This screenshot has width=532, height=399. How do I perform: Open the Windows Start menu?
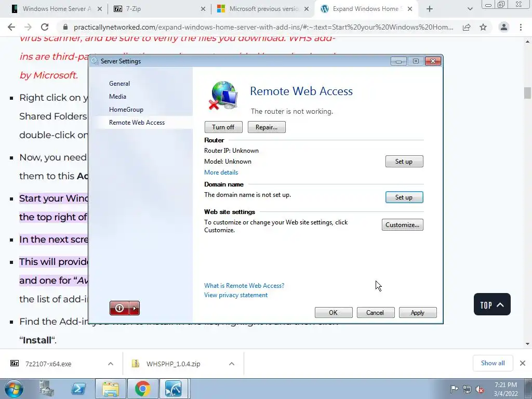(x=14, y=389)
